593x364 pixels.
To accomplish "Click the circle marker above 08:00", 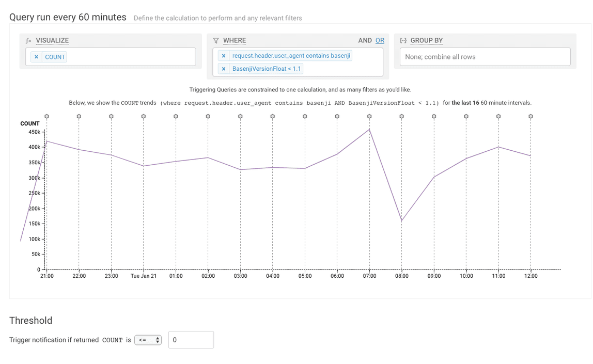I will tap(401, 116).
